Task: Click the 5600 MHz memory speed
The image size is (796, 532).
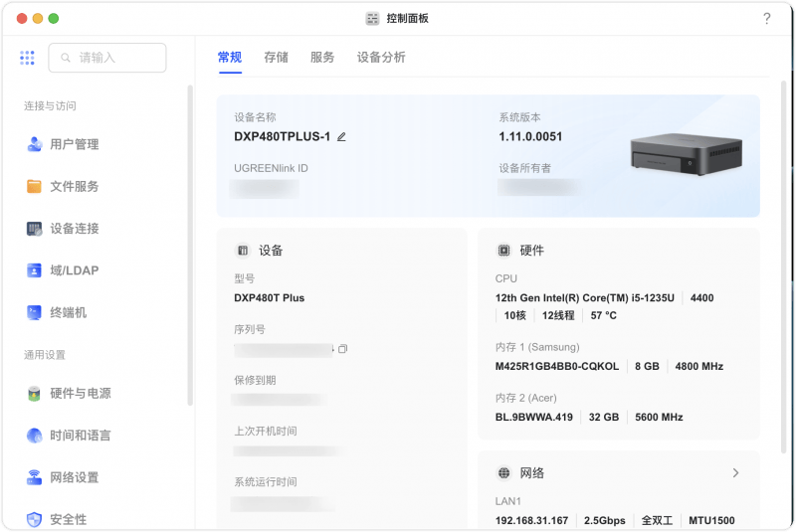Action: (659, 418)
